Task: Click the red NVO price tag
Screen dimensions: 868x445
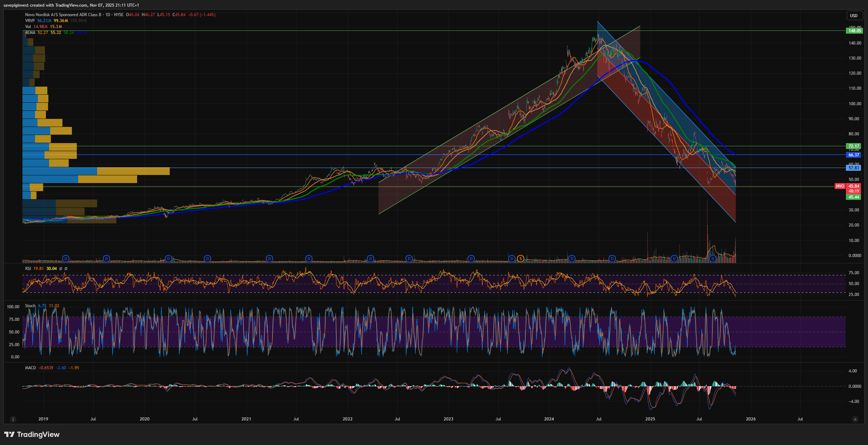Action: click(x=840, y=186)
